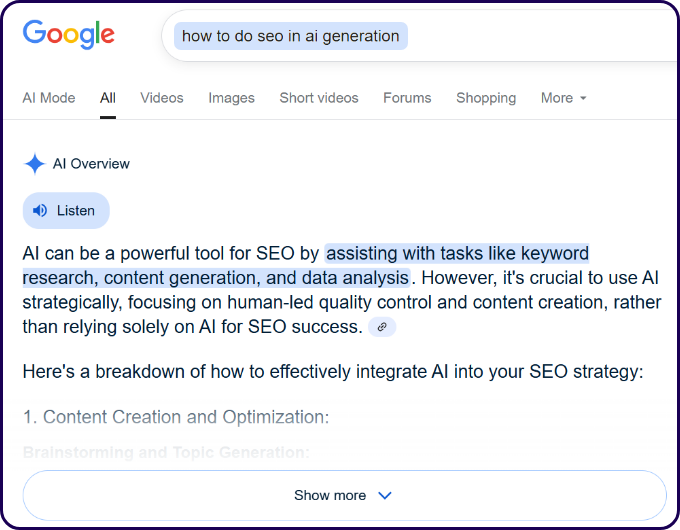Open the source link chain icon

pyautogui.click(x=382, y=327)
